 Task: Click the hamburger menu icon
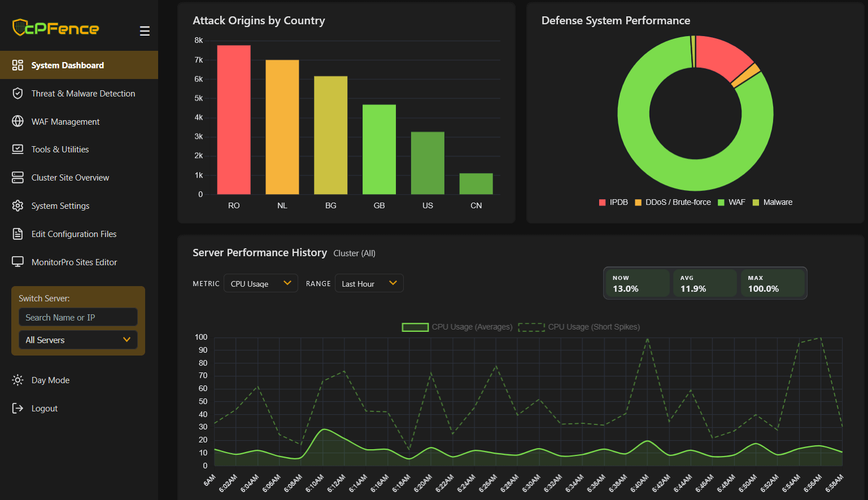145,31
